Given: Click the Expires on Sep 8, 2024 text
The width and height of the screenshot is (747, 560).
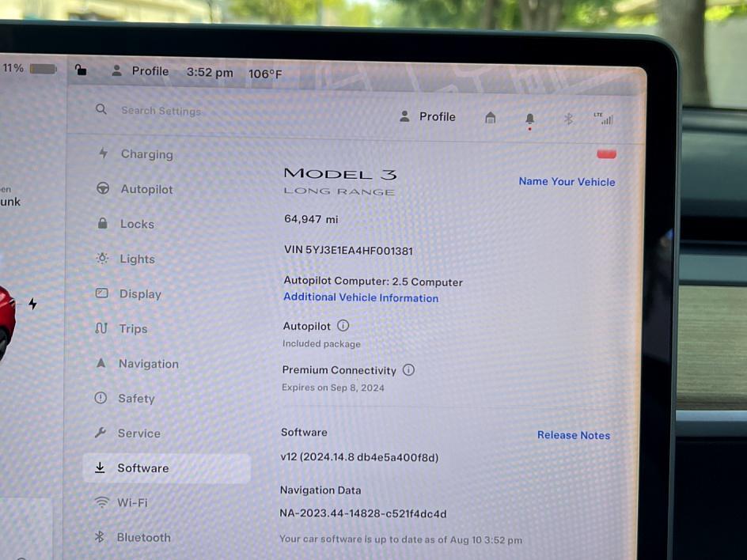Looking at the screenshot, I should 333,388.
